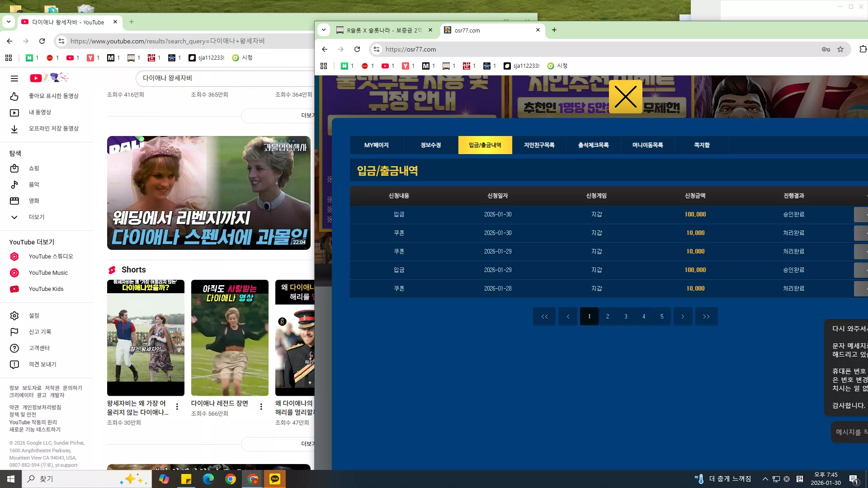
Task: Open options menu for the 다이애나 레전드 장면 short
Action: tap(261, 407)
